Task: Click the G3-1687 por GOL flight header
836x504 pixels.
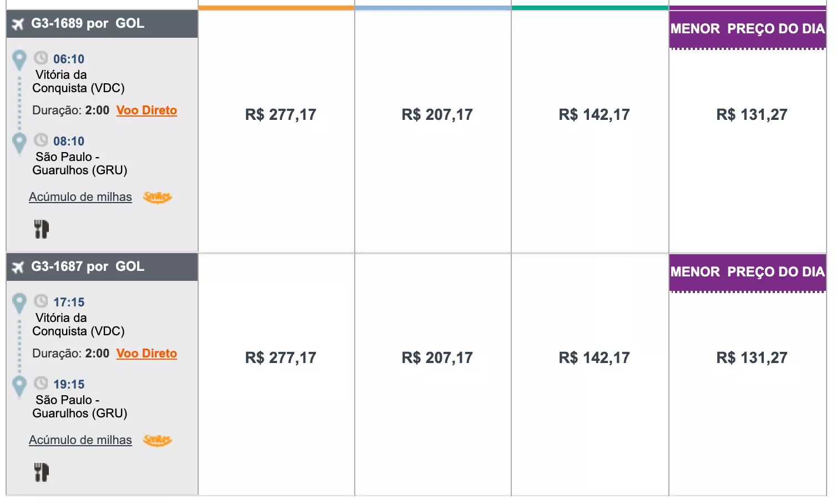Action: tap(102, 267)
